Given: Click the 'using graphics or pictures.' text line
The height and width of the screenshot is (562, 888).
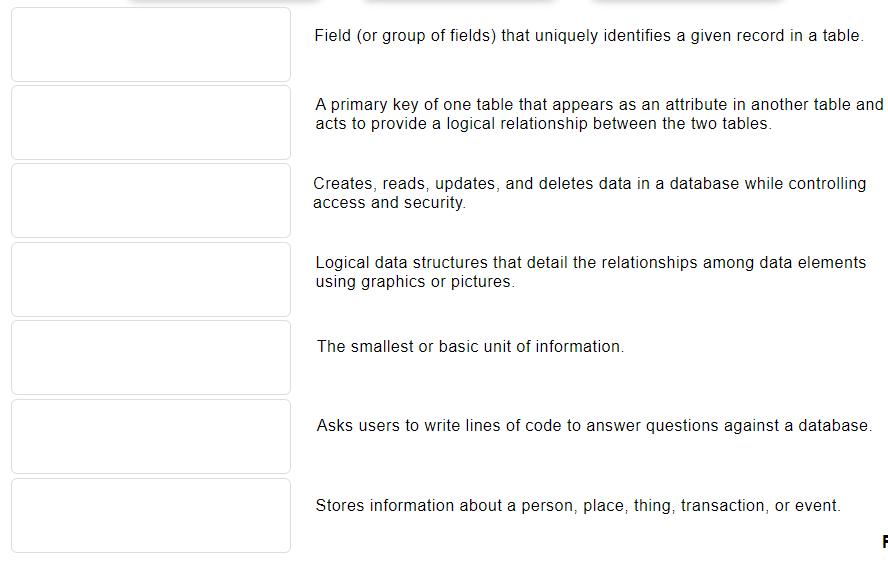Looking at the screenshot, I should [415, 282].
